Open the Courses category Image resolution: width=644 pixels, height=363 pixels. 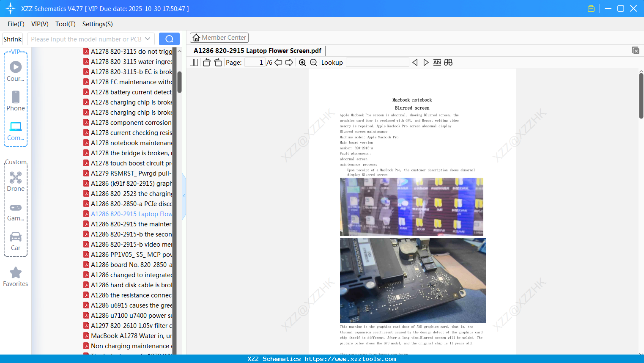tap(16, 71)
